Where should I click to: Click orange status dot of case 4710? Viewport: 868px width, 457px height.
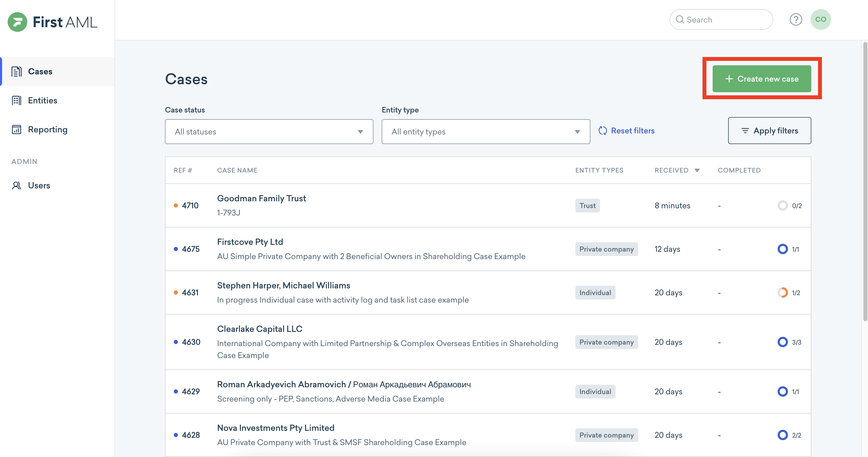(x=176, y=206)
